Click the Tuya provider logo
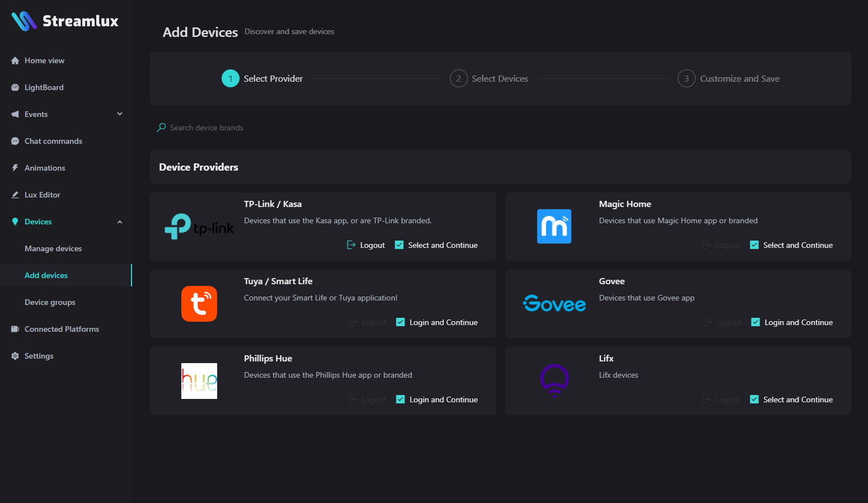868x503 pixels. [199, 304]
